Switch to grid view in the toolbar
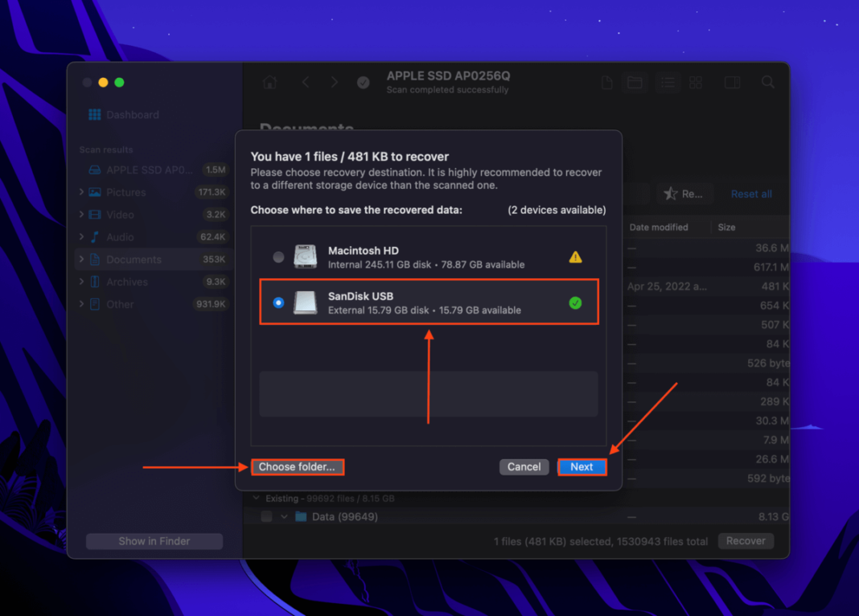The image size is (859, 616). (x=696, y=82)
